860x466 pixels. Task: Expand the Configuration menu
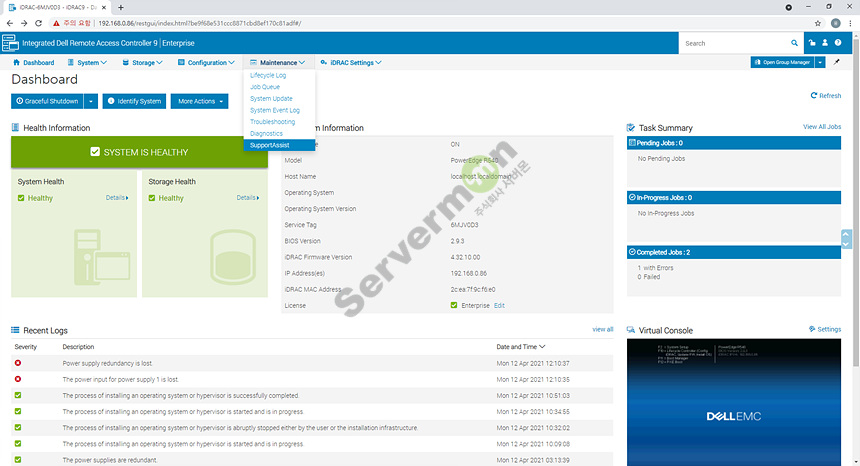point(206,62)
